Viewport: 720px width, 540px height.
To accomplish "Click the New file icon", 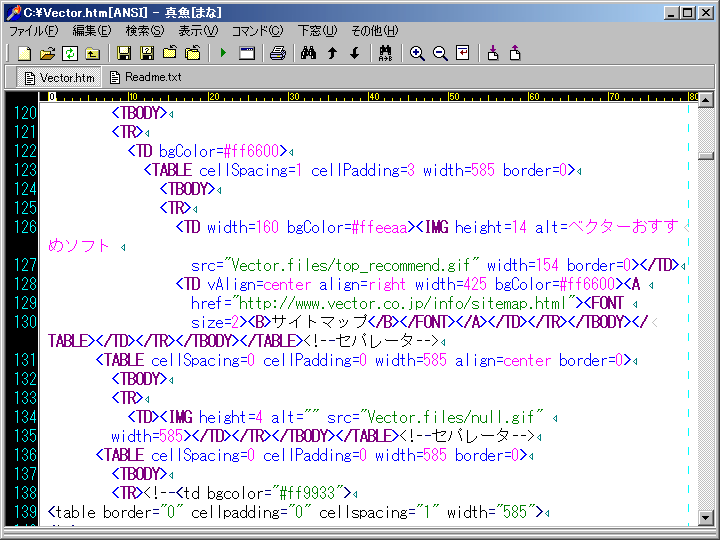I will pyautogui.click(x=24, y=53).
